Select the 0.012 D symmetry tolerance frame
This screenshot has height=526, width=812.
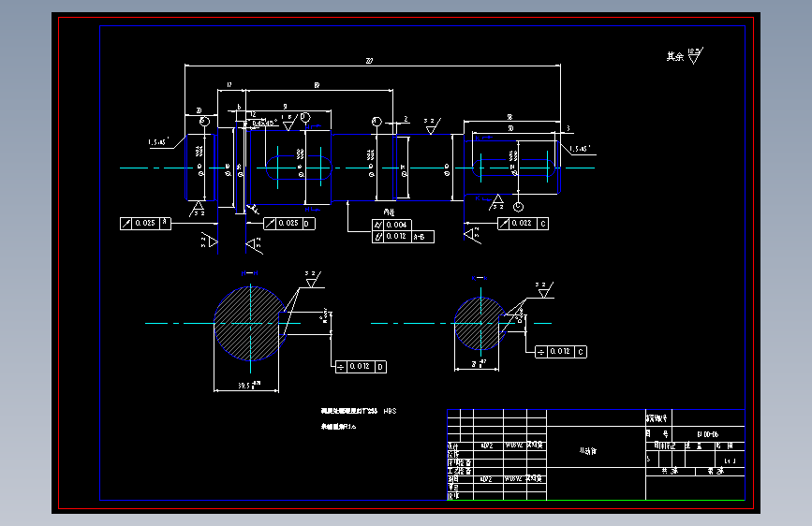(x=361, y=367)
